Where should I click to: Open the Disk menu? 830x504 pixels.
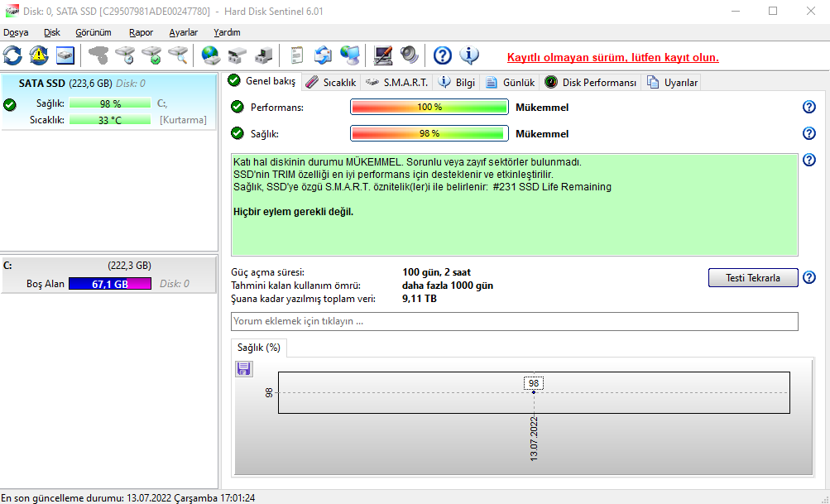click(52, 32)
